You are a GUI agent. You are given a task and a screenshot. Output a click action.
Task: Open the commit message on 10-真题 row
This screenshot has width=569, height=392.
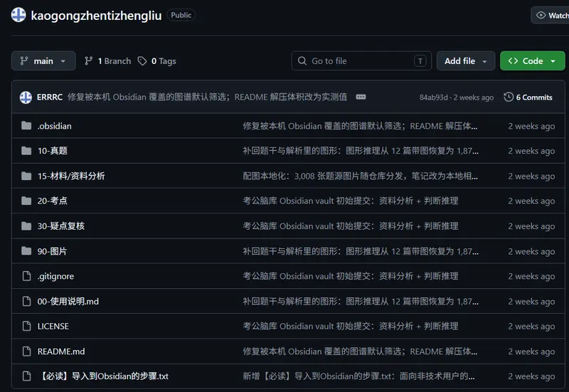361,151
